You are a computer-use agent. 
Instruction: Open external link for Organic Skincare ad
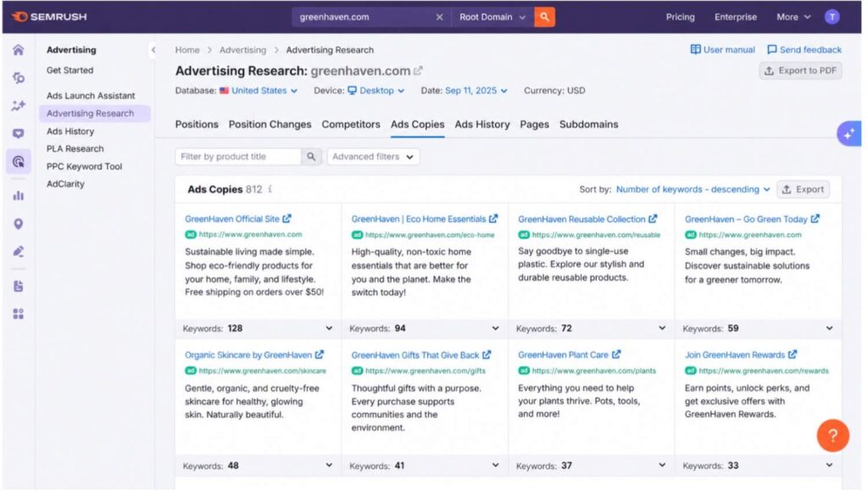pos(320,354)
